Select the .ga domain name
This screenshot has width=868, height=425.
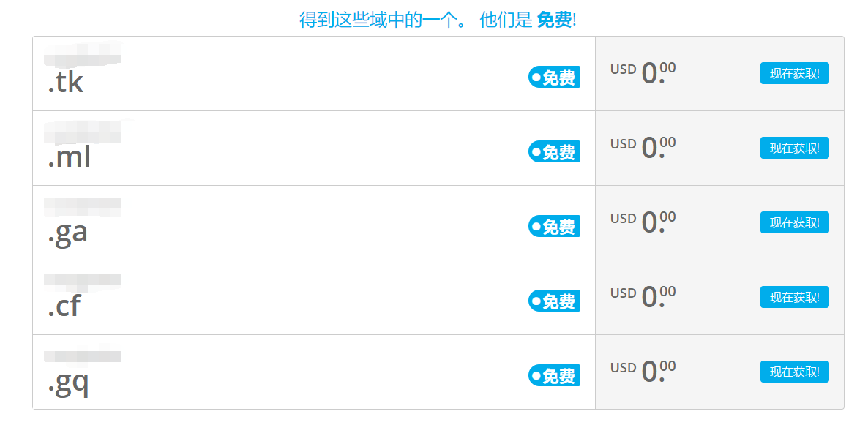[x=67, y=232]
